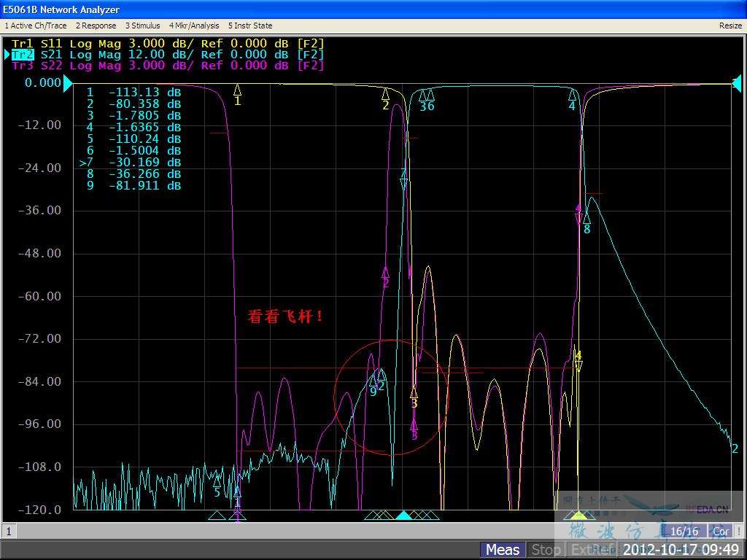The height and width of the screenshot is (560, 747).
Task: Select cyan marker 8 on the S21 trace
Action: [587, 223]
